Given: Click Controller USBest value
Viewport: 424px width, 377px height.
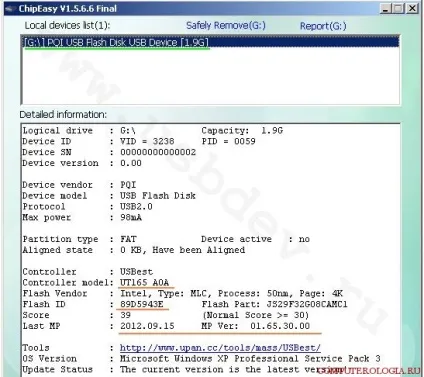Looking at the screenshot, I should [x=136, y=272].
